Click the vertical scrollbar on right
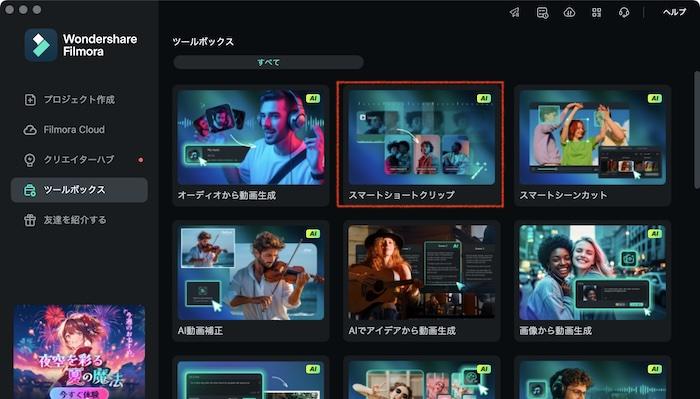700x399 pixels. click(x=697, y=129)
